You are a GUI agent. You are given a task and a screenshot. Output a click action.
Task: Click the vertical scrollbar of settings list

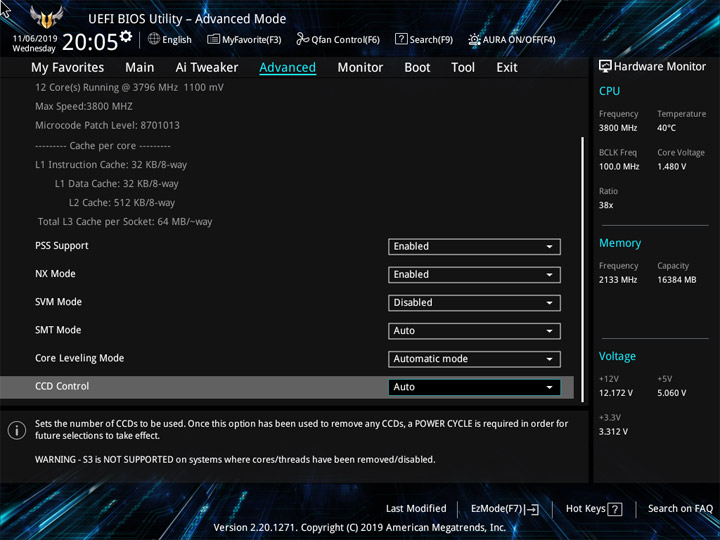point(583,269)
